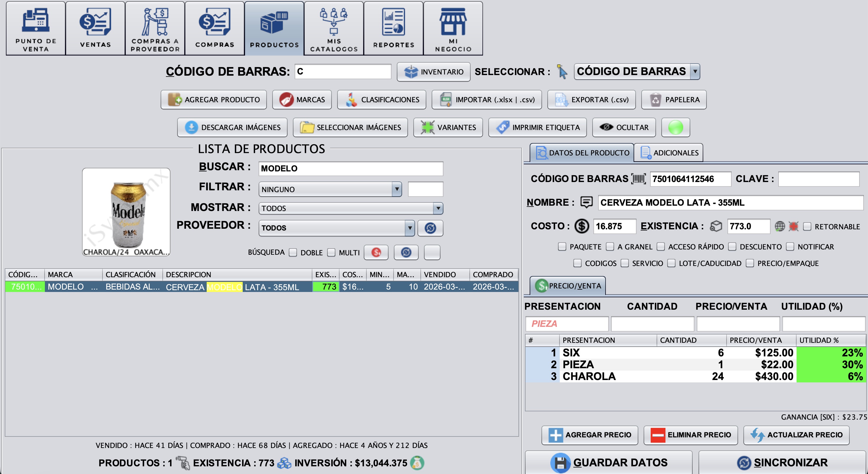
Task: Import products from xlsx or csv
Action: [487, 100]
